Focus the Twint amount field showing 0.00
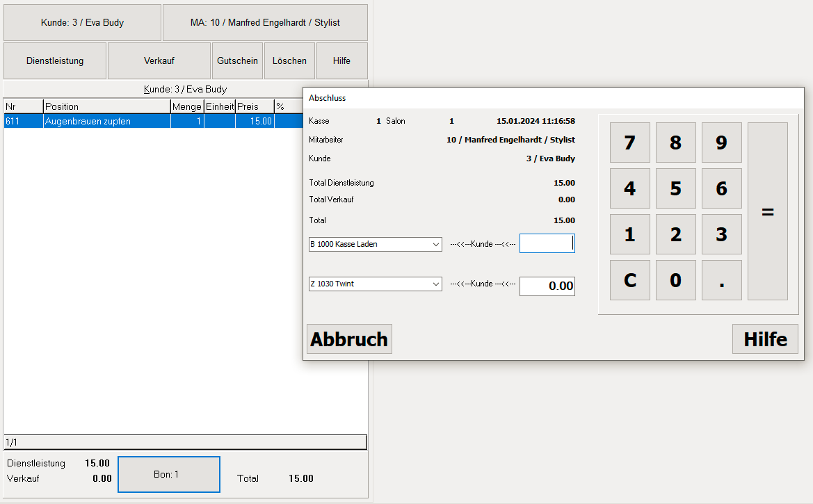813x504 pixels. 547,286
